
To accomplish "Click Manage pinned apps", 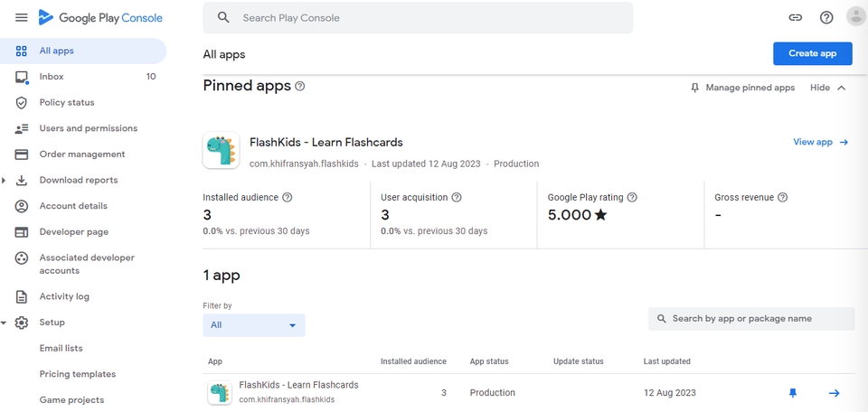I will pyautogui.click(x=742, y=88).
